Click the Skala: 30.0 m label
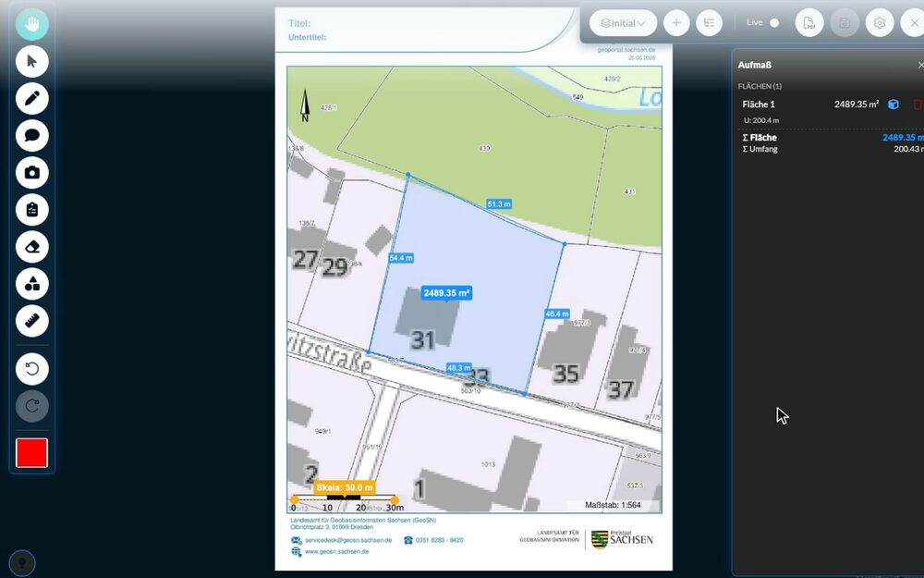The image size is (924, 578). click(x=345, y=487)
